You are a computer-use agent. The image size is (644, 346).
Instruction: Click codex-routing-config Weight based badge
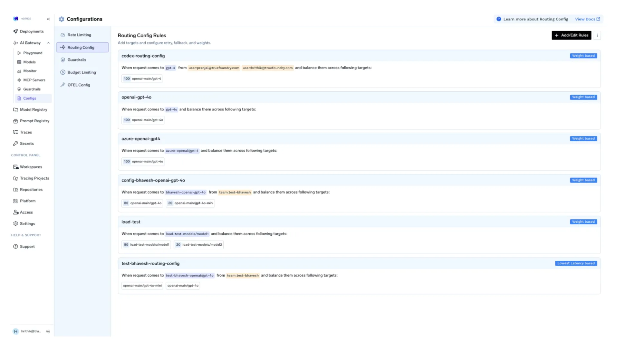pyautogui.click(x=583, y=56)
